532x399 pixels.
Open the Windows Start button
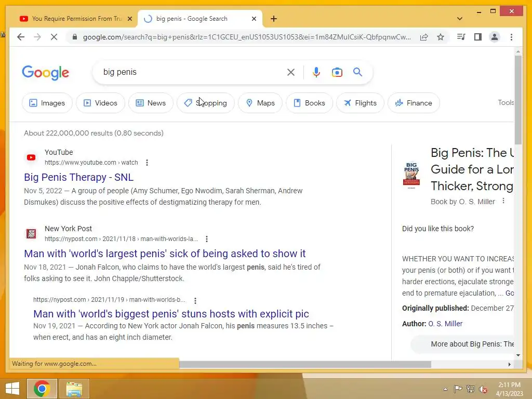pos(12,389)
